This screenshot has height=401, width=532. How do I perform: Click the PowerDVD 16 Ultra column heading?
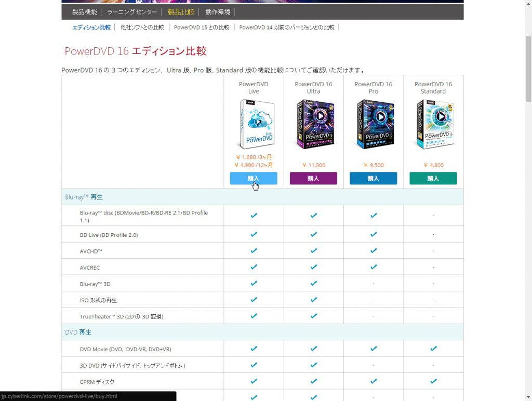point(313,88)
